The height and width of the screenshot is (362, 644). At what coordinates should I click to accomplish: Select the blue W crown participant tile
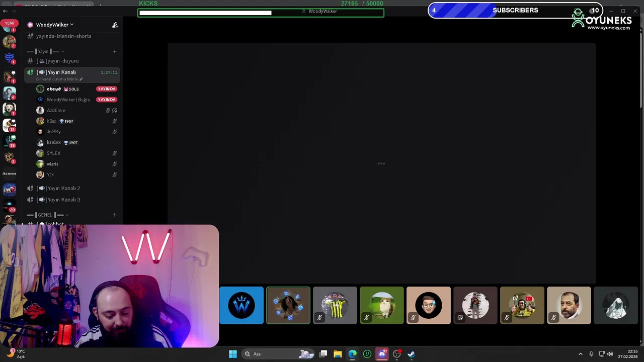click(242, 305)
